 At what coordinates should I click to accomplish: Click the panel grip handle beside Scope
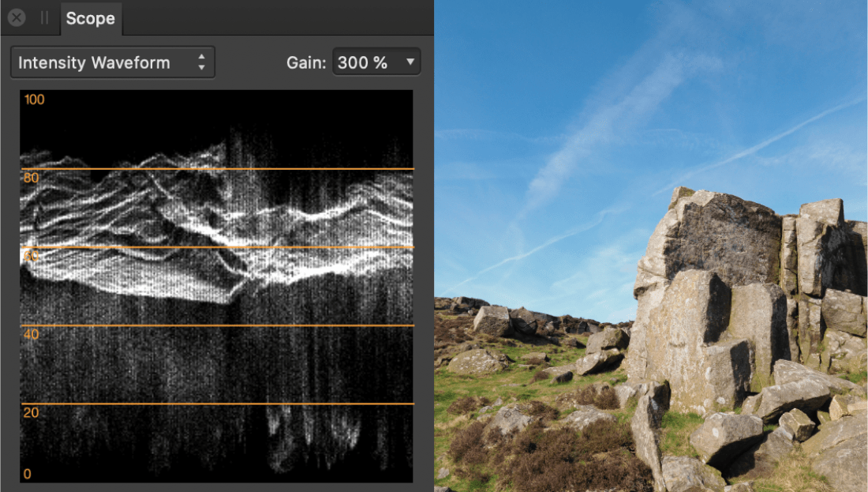point(44,17)
